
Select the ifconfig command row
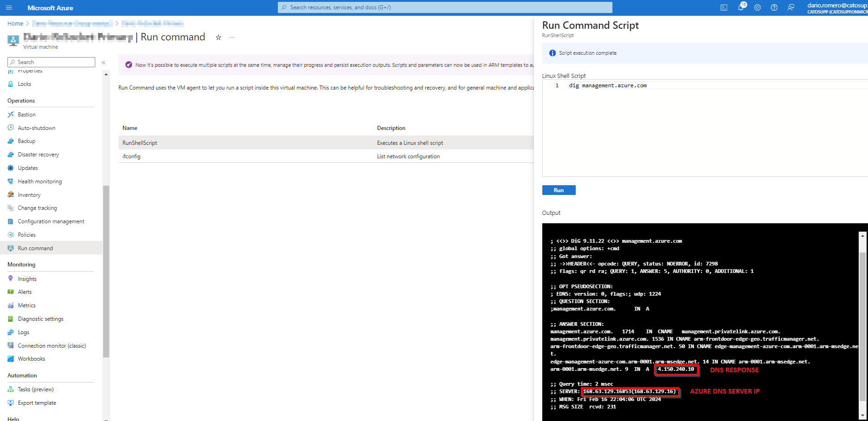(326, 156)
